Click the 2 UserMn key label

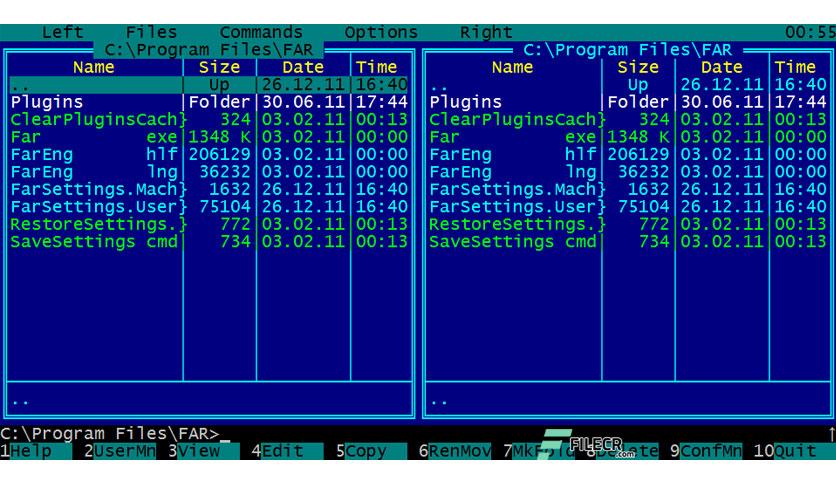click(120, 451)
